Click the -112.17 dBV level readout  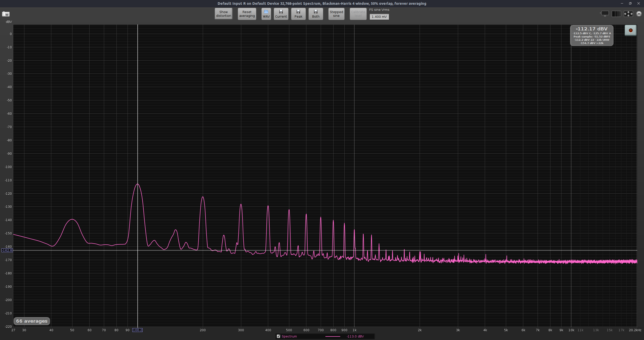591,29
